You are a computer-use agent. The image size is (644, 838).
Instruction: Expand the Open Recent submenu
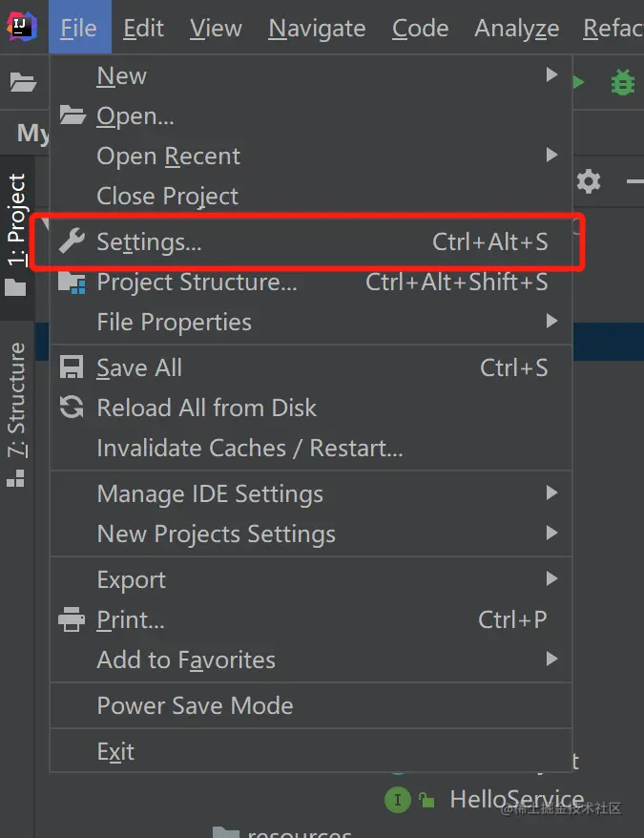[x=168, y=157]
